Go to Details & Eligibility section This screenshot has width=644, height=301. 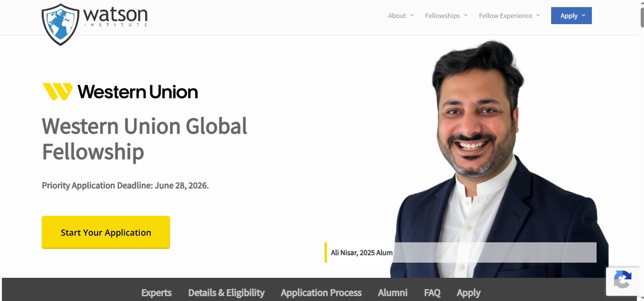[x=226, y=292]
